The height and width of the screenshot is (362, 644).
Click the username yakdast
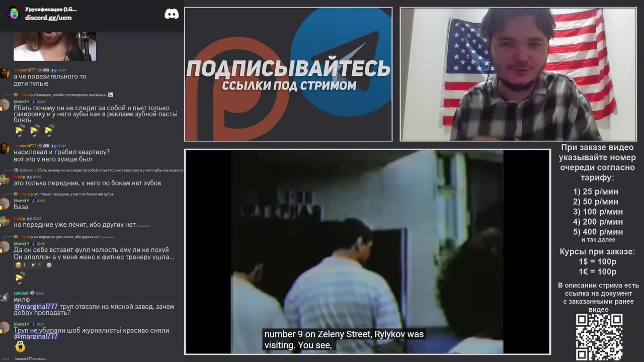(x=21, y=293)
